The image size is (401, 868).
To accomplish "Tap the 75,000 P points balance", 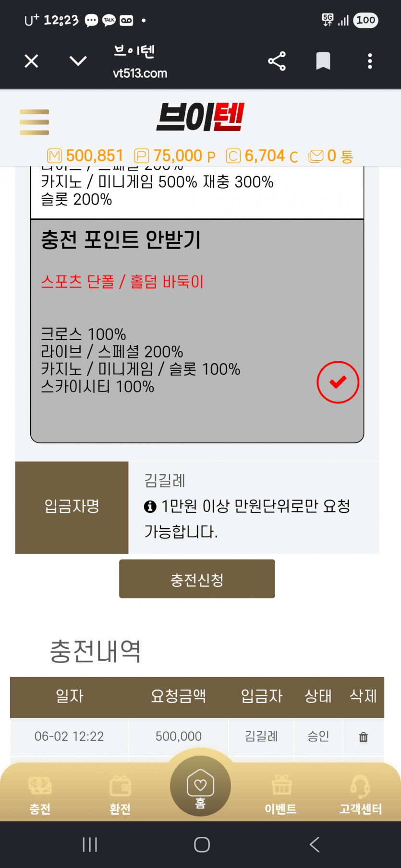I will point(175,156).
